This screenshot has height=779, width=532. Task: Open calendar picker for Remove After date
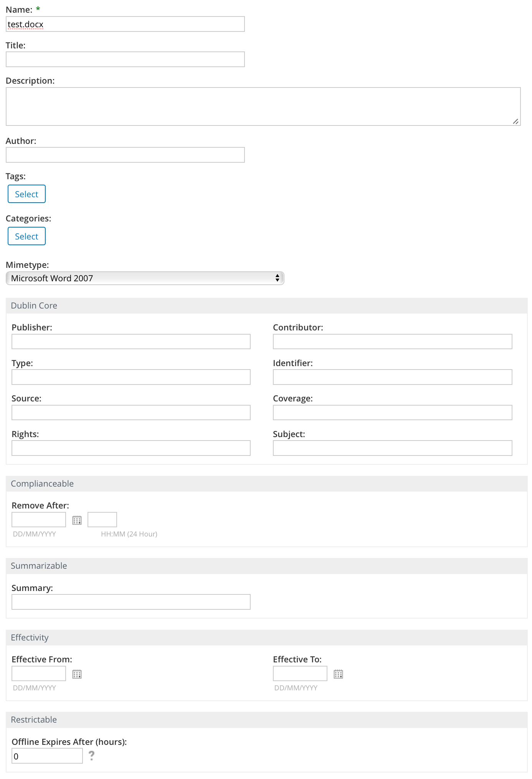[x=77, y=520]
